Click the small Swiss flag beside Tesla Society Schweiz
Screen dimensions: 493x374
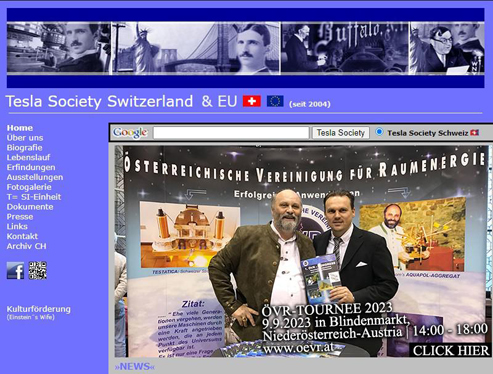[x=474, y=133]
